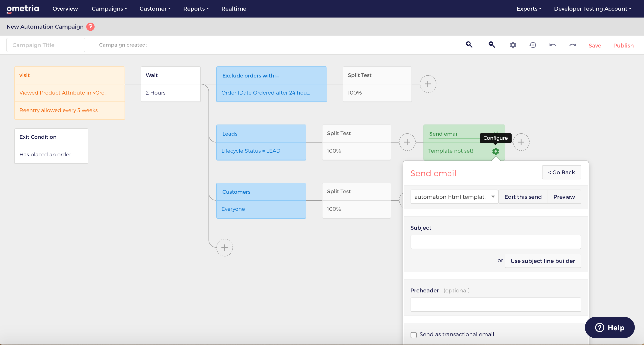Zoom out of the campaign canvas

pyautogui.click(x=492, y=45)
